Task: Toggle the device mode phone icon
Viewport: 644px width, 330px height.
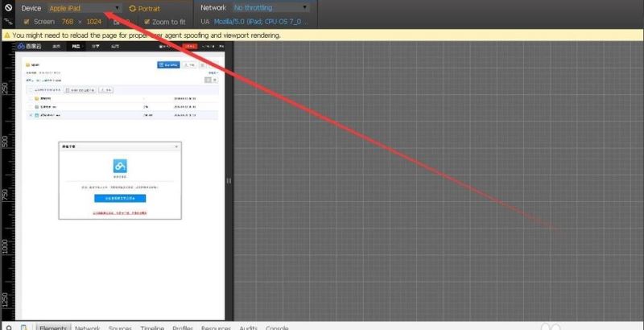Action: point(24,328)
